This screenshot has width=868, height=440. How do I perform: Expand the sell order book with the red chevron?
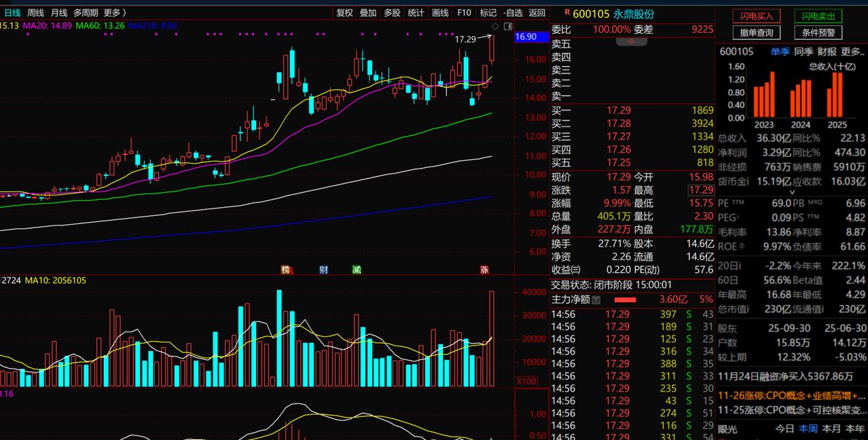(x=632, y=41)
